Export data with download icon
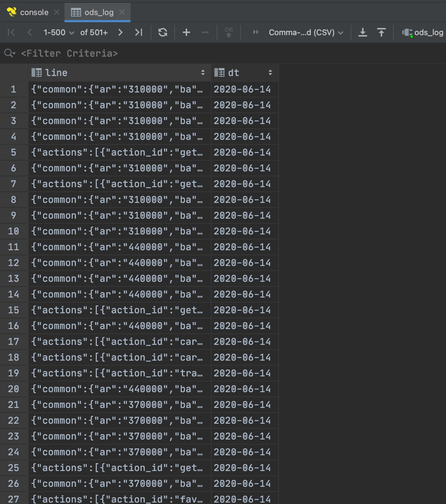This screenshot has height=504, width=446. pos(363,33)
